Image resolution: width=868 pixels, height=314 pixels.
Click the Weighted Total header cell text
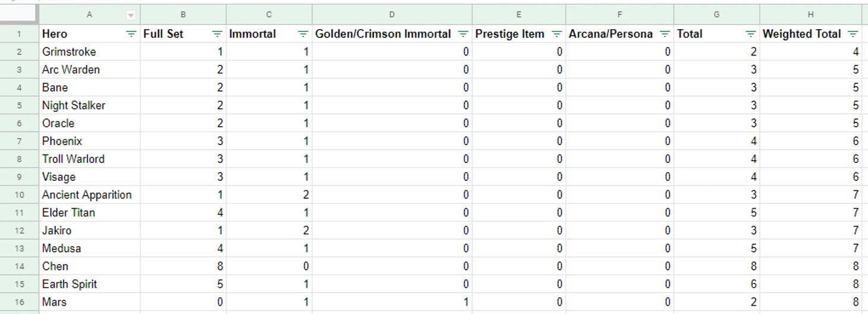pos(801,34)
